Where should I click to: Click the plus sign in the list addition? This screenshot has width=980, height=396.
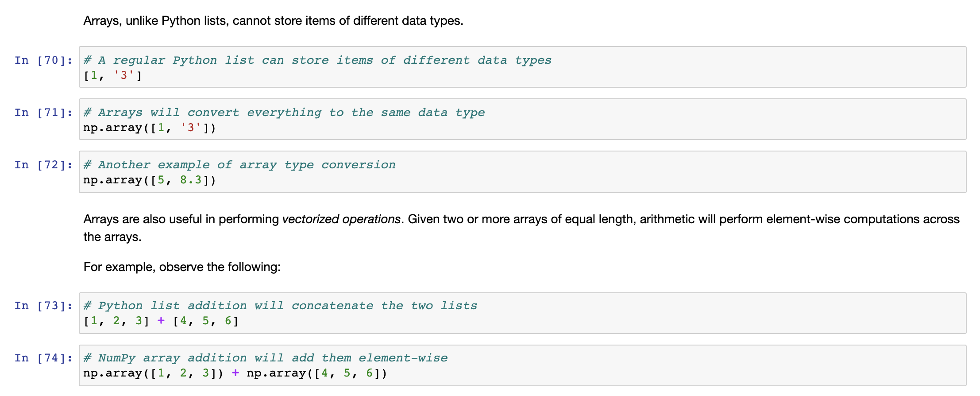161,321
